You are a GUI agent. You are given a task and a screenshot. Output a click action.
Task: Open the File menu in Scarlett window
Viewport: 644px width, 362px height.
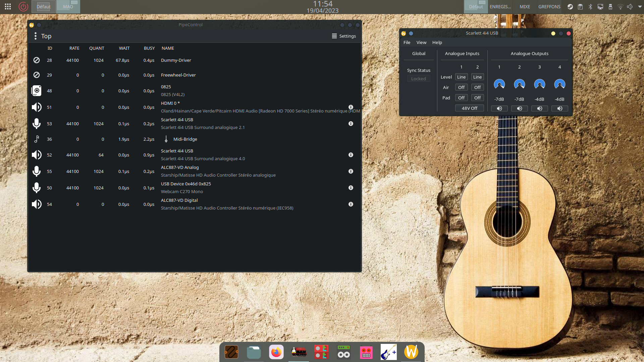(407, 43)
